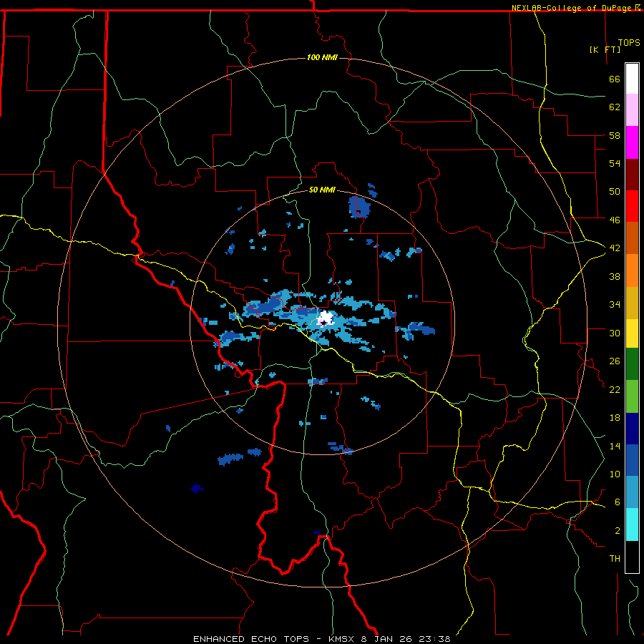Click the 6 legend value
The width and height of the screenshot is (644, 644).
(618, 502)
